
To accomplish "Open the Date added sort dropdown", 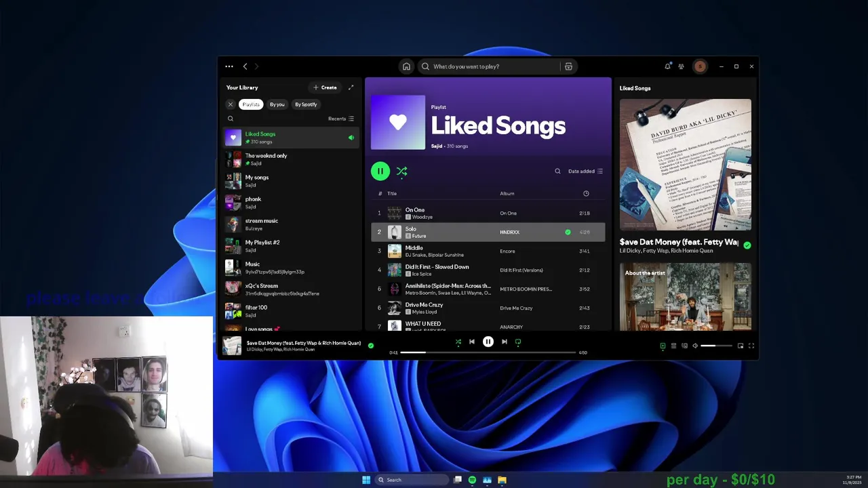I will (585, 171).
